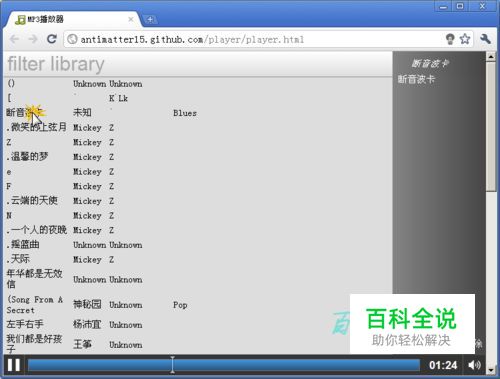Select the song .微笑的上弦月
This screenshot has width=500, height=379.
[x=36, y=127]
